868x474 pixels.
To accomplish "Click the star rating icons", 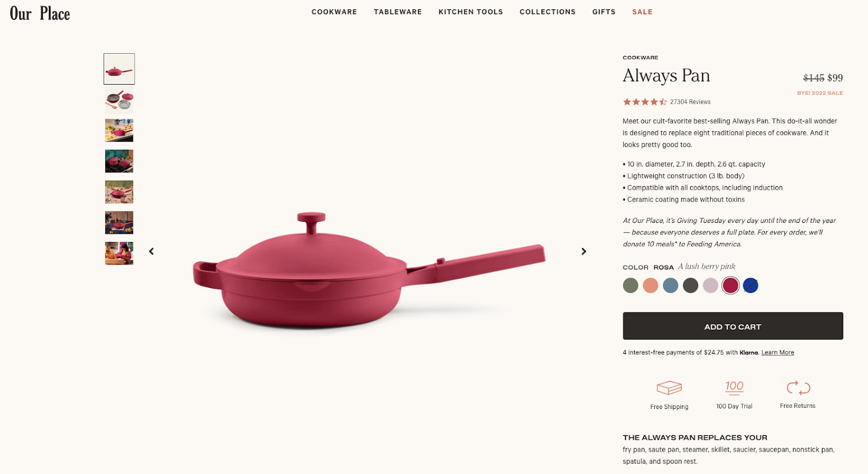I will tap(644, 102).
